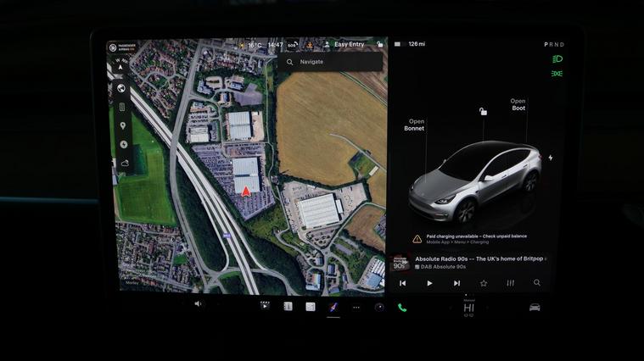Open car controls from bottom bar

point(535,307)
